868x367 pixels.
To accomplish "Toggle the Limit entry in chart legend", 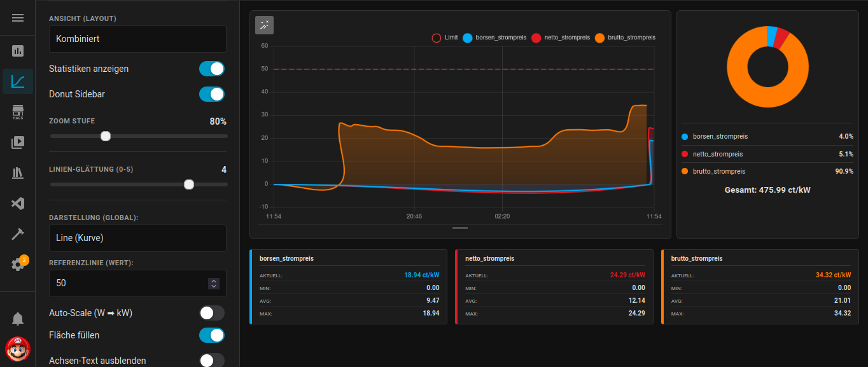I will tap(445, 38).
